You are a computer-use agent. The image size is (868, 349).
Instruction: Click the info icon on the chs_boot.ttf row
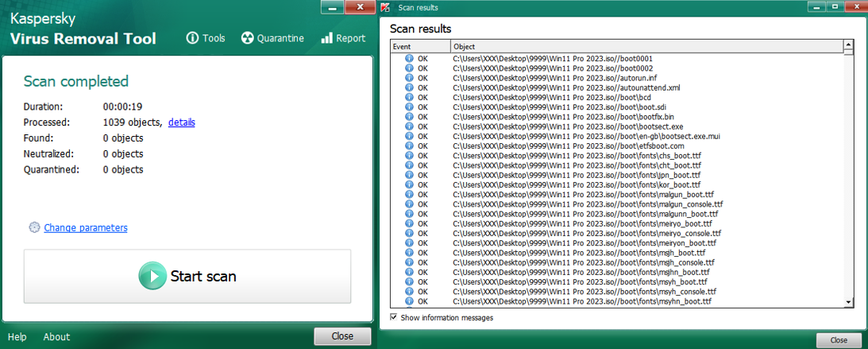pos(410,155)
